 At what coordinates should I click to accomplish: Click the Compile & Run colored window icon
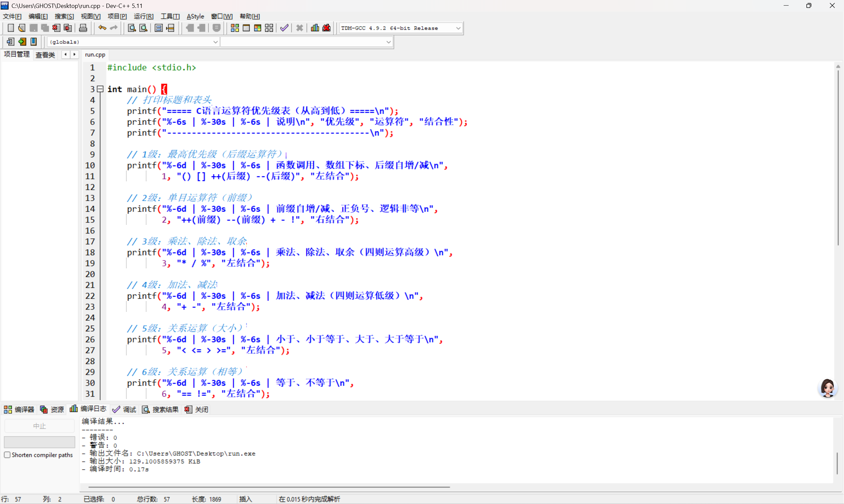257,28
